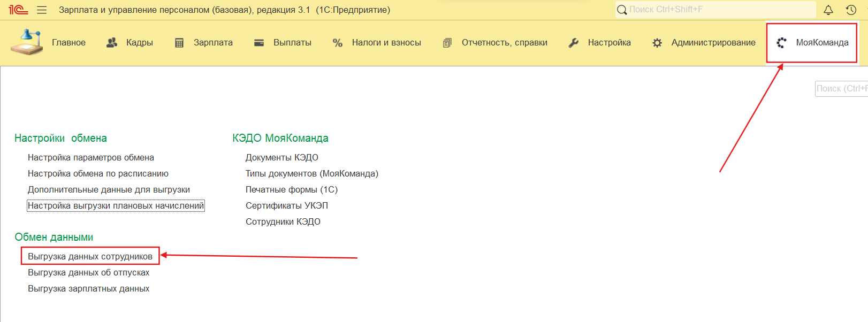Open Сертификаты УКЭП link
Viewport: 868px width, 322px height.
(286, 205)
